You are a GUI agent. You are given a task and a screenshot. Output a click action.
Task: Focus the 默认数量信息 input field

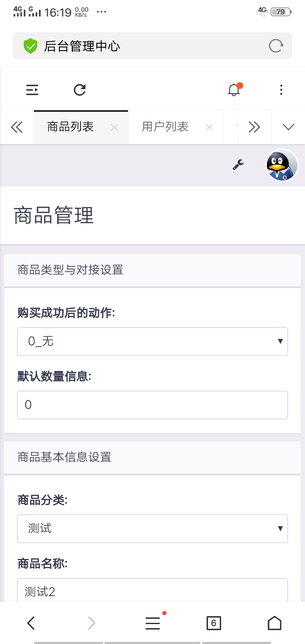[x=152, y=405]
